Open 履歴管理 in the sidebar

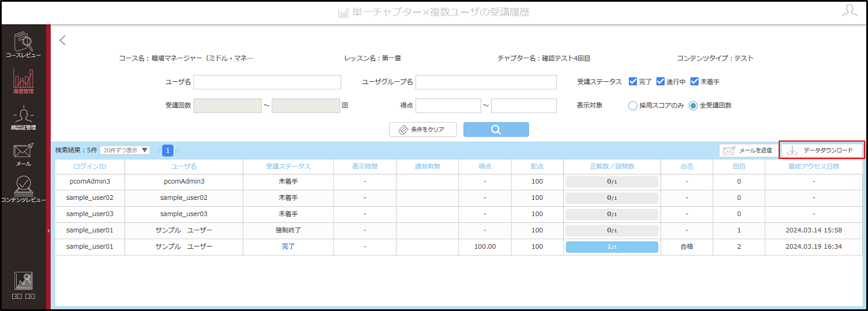(24, 81)
